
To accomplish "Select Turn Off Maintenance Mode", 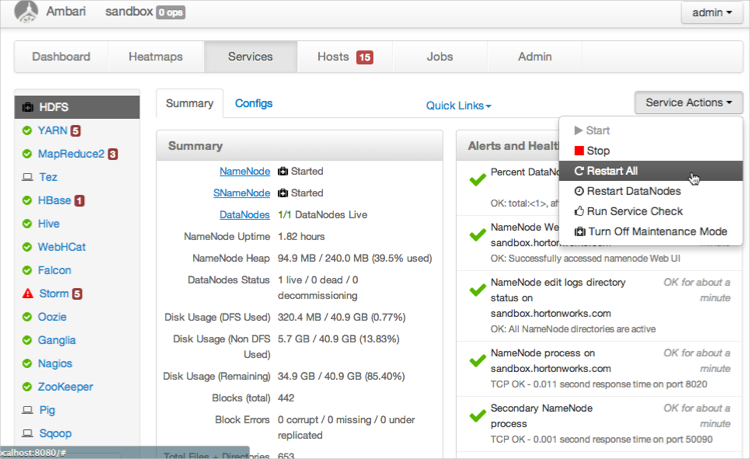I will 656,232.
